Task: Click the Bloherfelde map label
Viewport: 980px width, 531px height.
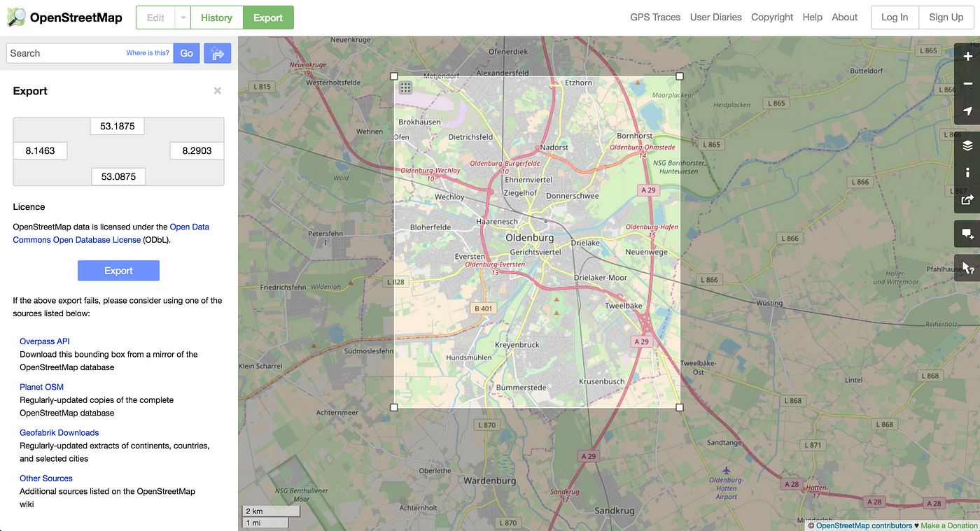Action: [x=430, y=227]
